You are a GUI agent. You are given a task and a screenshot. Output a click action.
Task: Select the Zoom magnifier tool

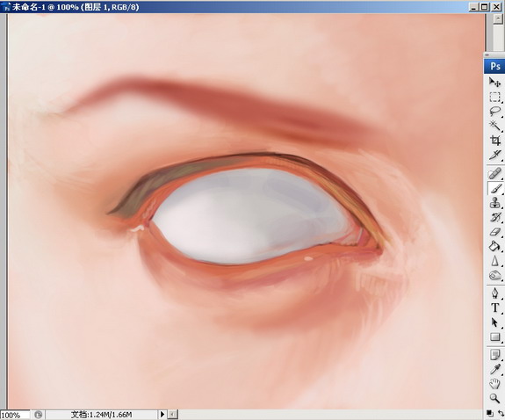click(494, 398)
